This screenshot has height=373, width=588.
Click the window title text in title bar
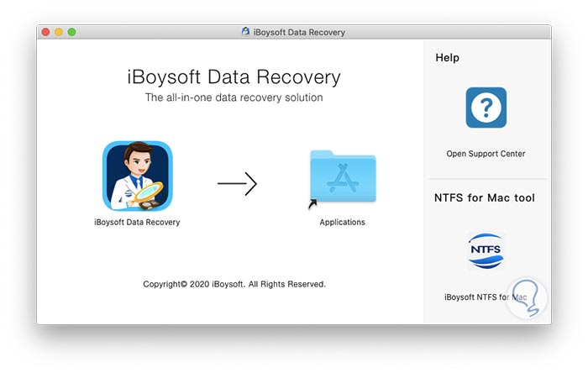(299, 33)
